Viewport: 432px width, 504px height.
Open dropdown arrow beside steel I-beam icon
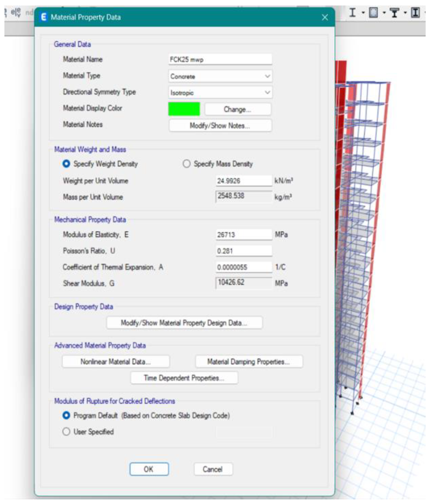coord(363,13)
